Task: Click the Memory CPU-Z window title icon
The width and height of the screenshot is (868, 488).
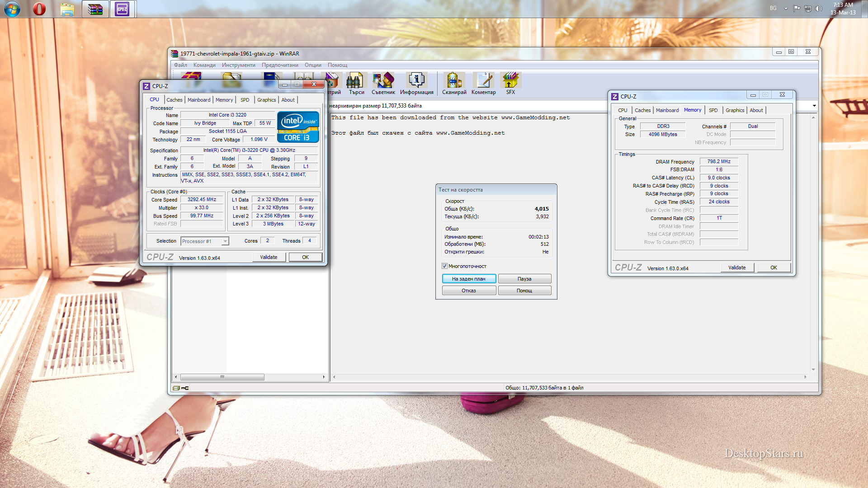Action: click(615, 97)
